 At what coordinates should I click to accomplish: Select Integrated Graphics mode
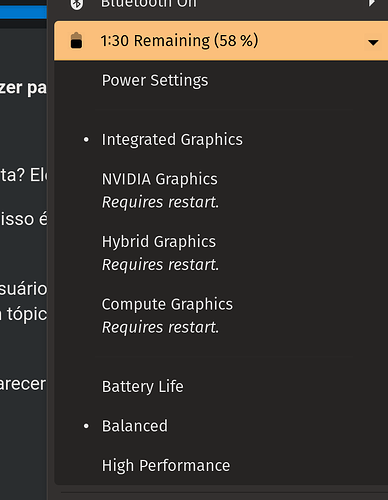coord(172,139)
